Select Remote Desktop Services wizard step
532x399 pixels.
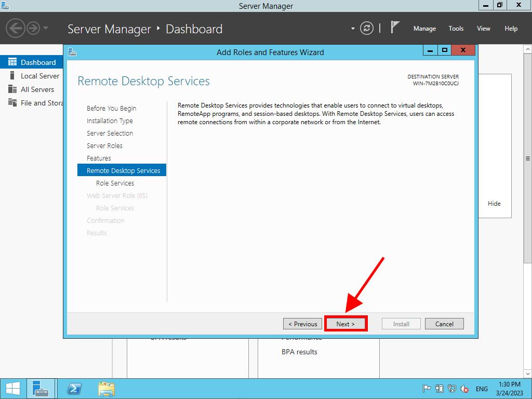[x=122, y=170]
